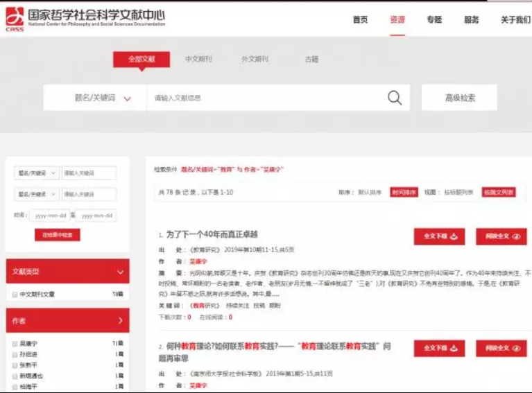Open the 服务 menu item
The image size is (532, 393).
[x=471, y=19]
